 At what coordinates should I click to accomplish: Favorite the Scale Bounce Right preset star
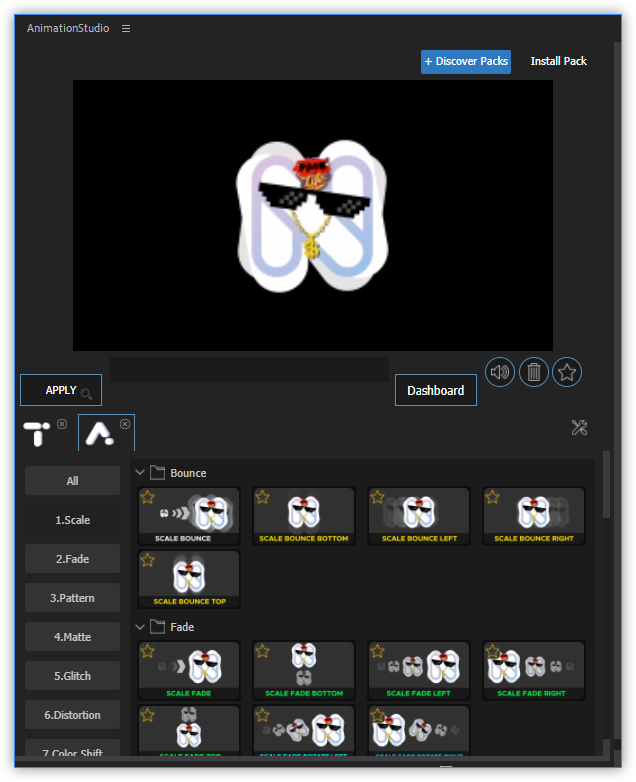pos(493,497)
